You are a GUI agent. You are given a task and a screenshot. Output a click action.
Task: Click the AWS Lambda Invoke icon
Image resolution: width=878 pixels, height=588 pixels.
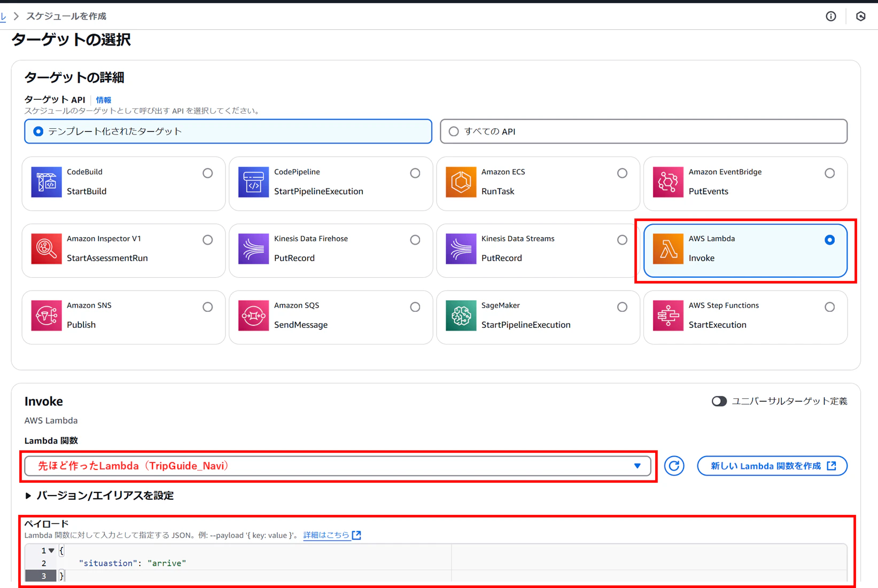tap(668, 249)
